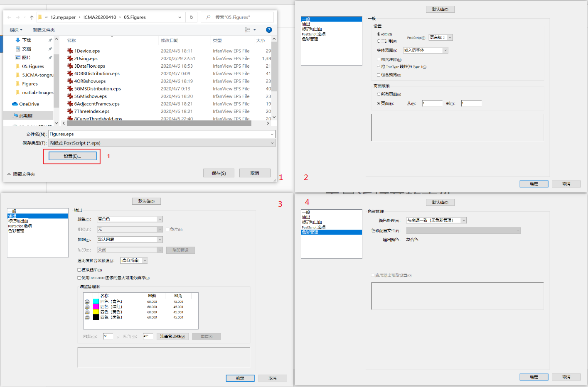This screenshot has width=588, height=387.
Task: Select 输出 in the 一般 panel list
Action: 331,24
